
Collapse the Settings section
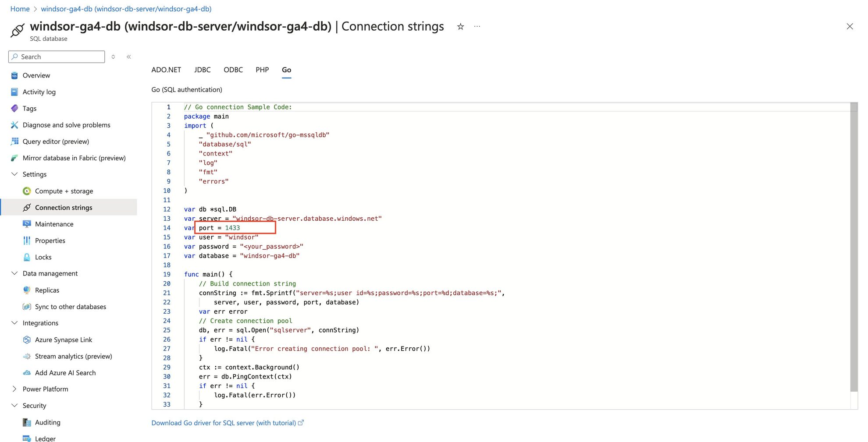coord(14,174)
